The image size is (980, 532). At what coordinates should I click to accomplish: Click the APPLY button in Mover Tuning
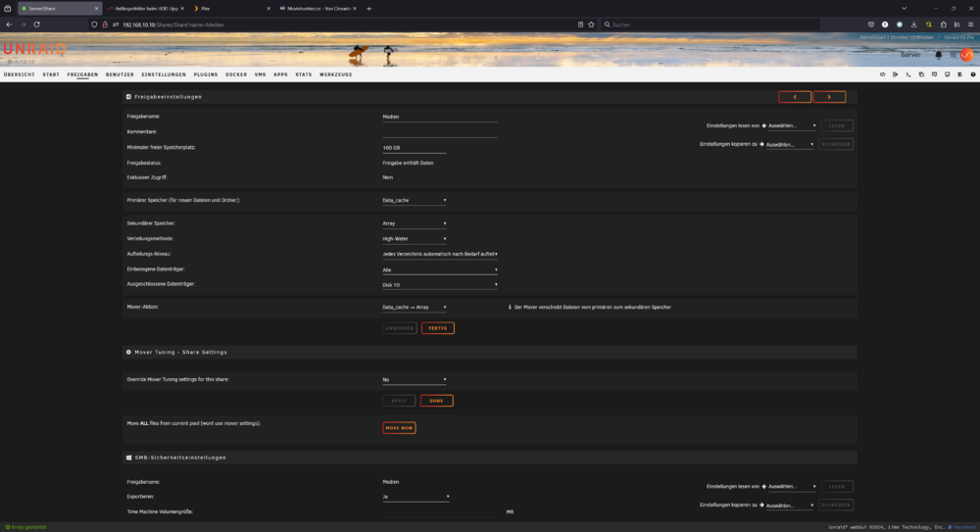coord(399,401)
